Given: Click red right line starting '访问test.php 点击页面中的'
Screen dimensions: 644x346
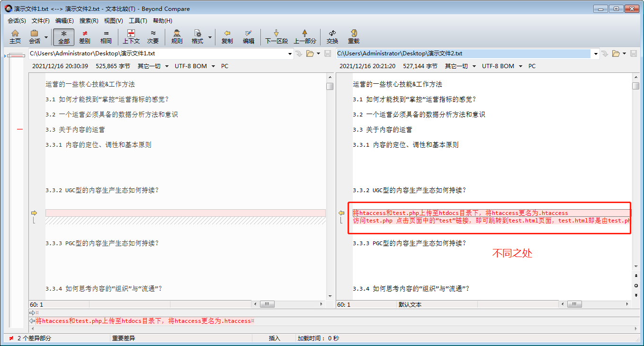Looking at the screenshot, I should coord(492,221).
